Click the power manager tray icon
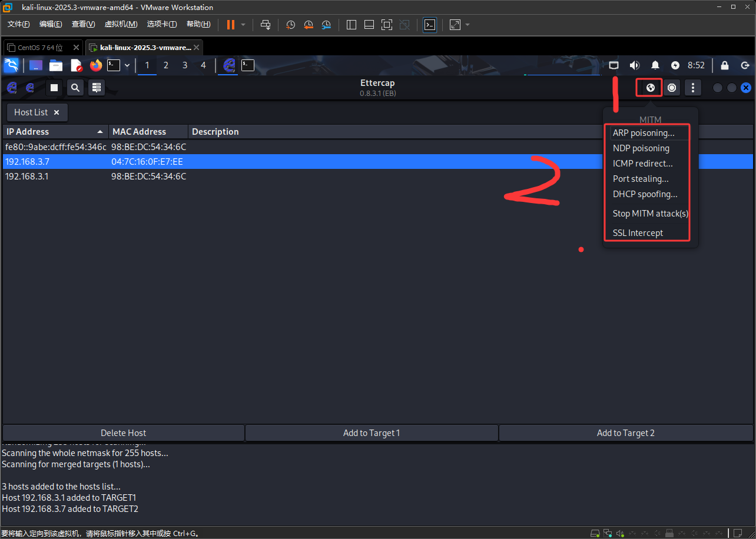This screenshot has height=539, width=756. click(675, 65)
